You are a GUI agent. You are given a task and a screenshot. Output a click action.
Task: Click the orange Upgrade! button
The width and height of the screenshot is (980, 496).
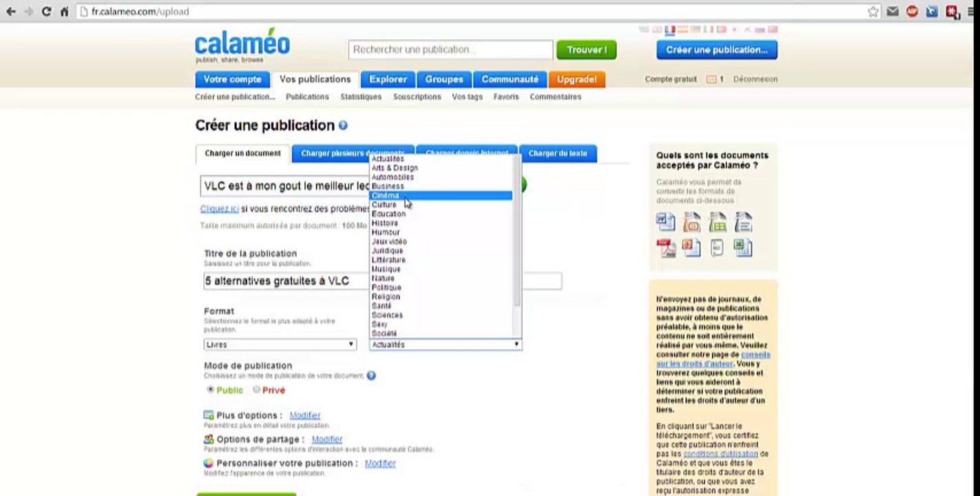click(x=577, y=79)
